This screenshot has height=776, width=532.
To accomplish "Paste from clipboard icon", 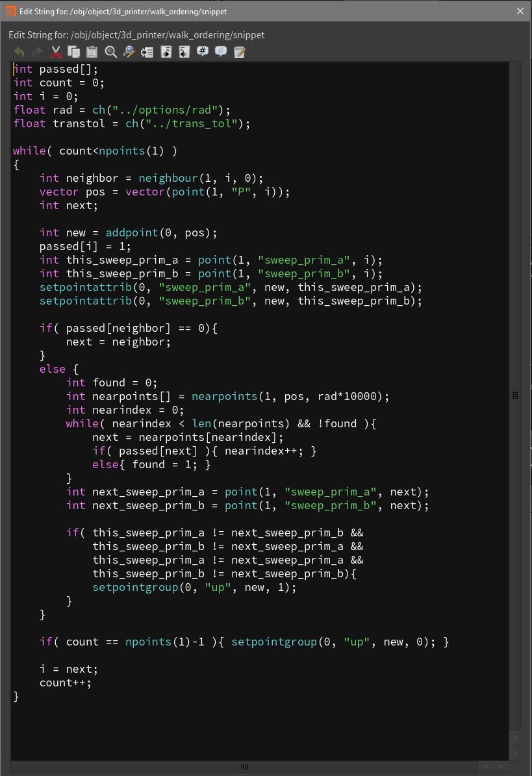I will click(x=92, y=52).
